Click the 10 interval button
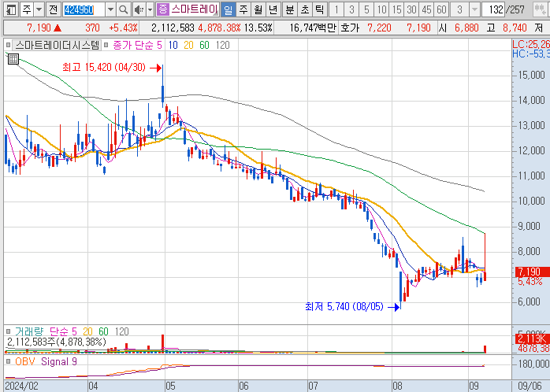The image size is (550, 392). (x=381, y=9)
